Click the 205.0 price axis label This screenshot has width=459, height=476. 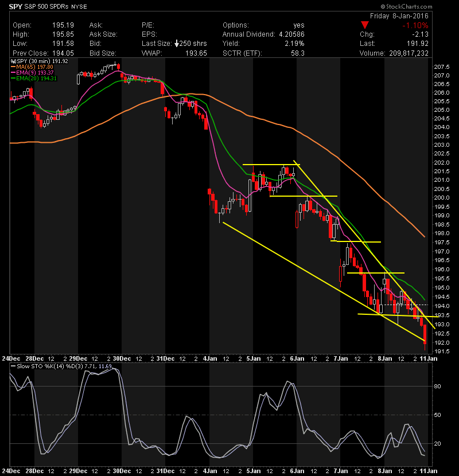tap(442, 110)
